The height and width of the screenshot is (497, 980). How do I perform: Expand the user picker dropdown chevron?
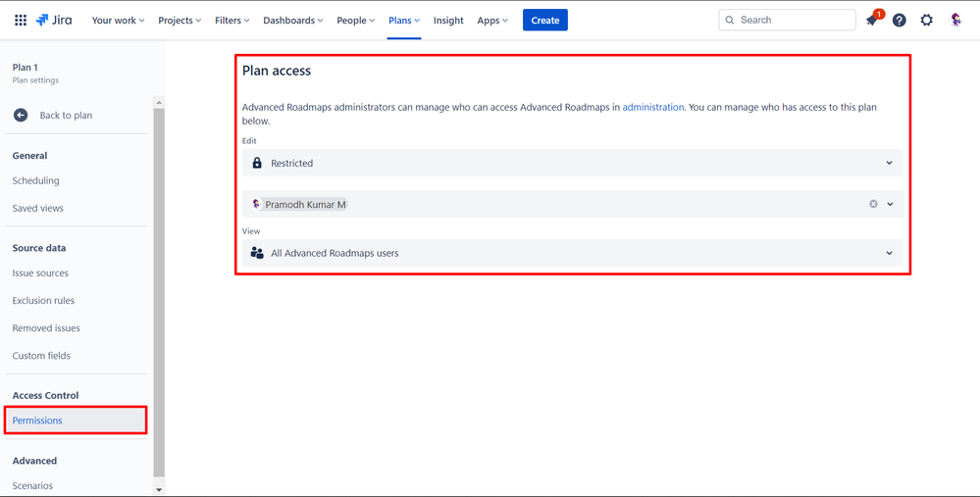point(890,204)
